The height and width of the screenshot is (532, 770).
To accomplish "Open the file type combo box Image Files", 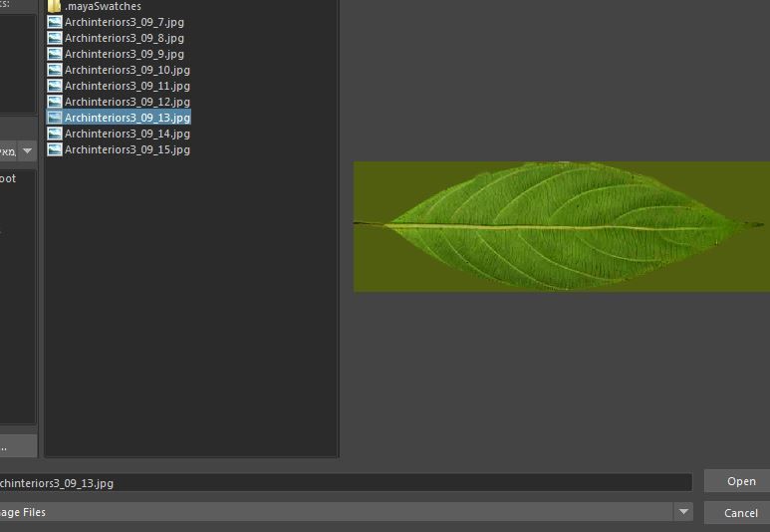I will click(x=347, y=512).
